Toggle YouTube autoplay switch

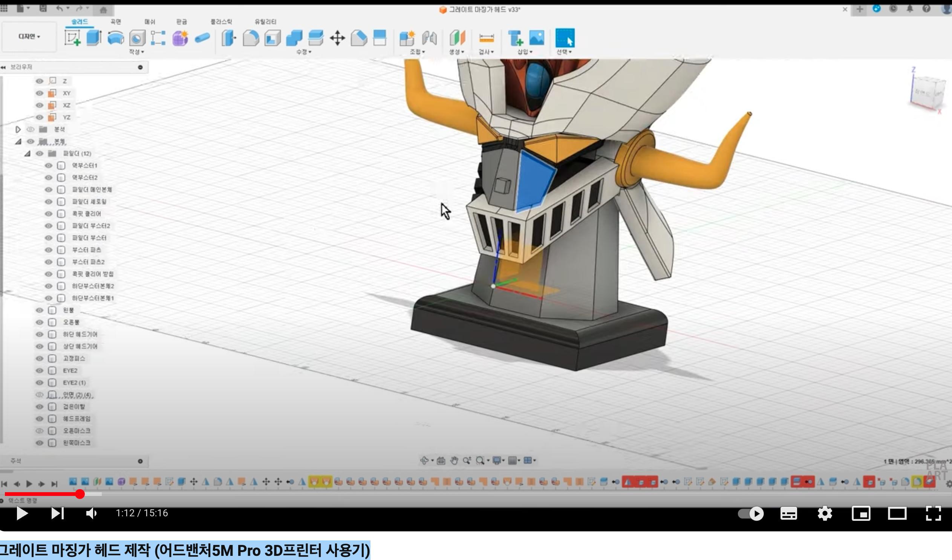tap(751, 513)
